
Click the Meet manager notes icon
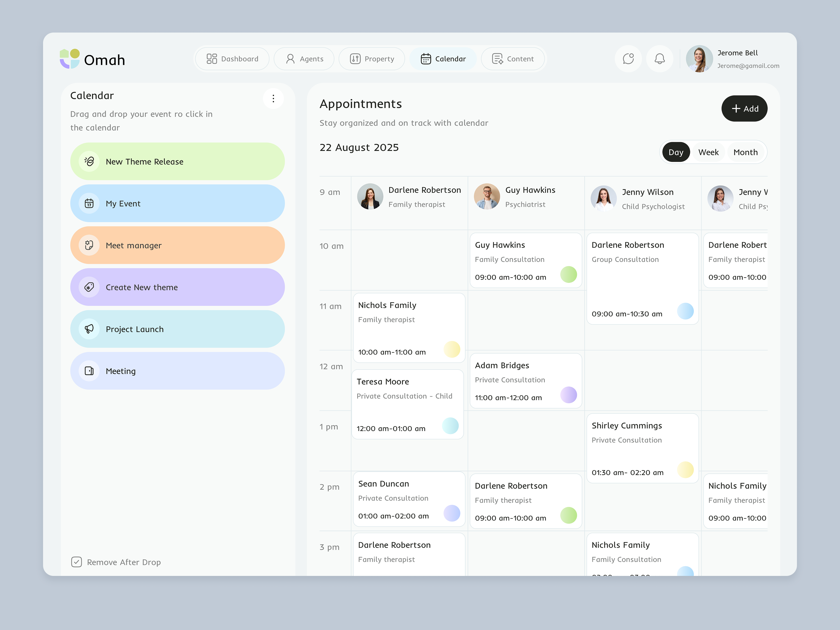(x=89, y=245)
